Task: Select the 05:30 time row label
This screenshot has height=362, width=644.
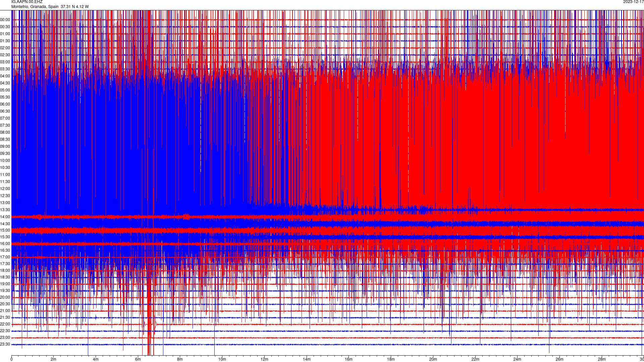Action: tap(5, 97)
